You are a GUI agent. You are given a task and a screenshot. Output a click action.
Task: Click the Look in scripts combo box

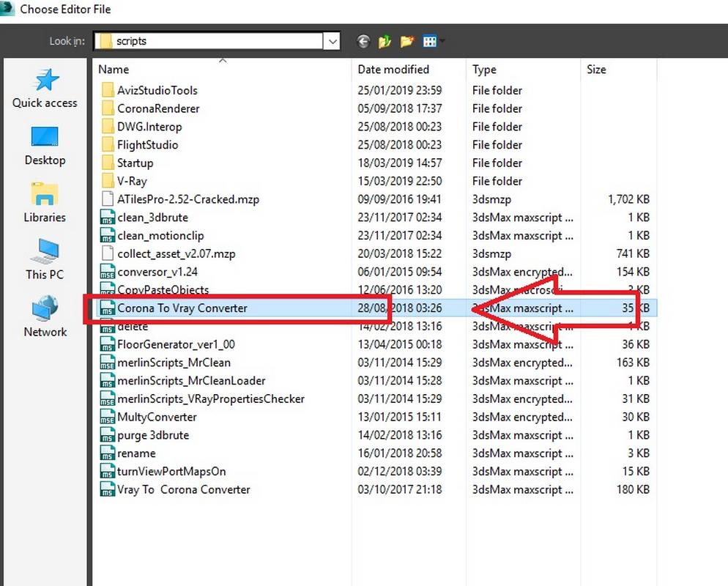click(216, 41)
